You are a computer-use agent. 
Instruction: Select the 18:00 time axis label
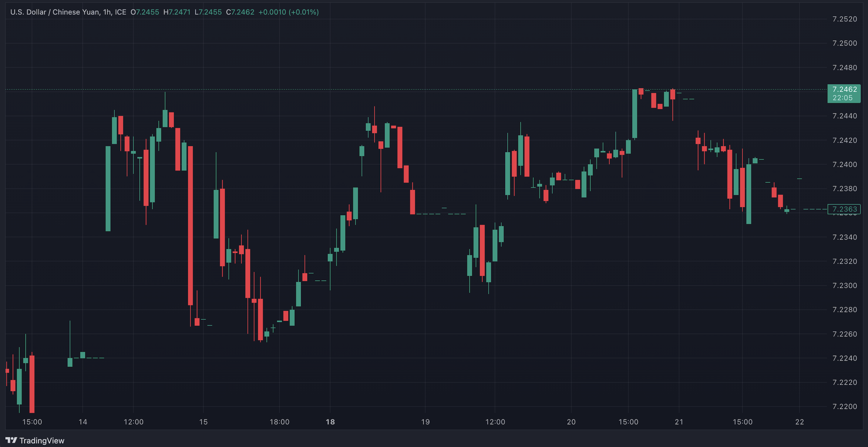279,422
